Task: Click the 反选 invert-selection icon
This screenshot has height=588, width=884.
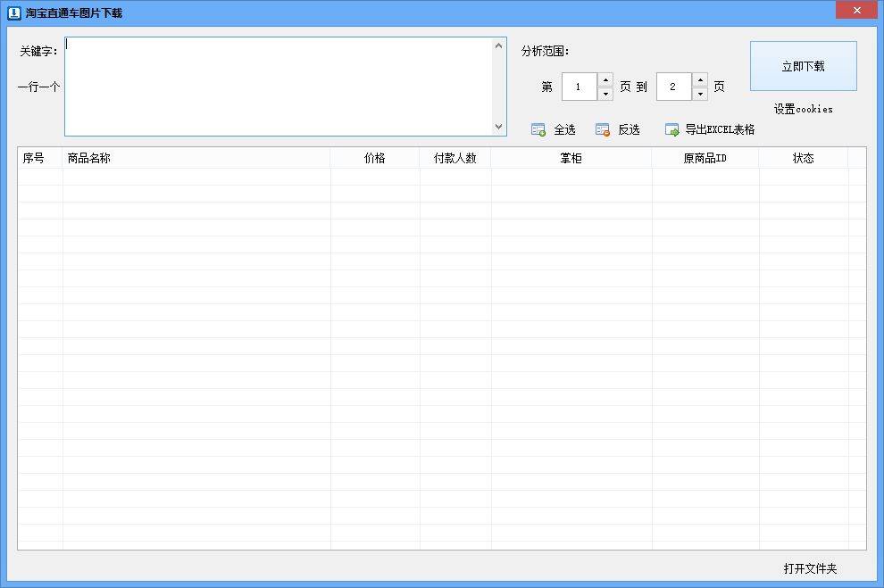Action: click(x=603, y=130)
